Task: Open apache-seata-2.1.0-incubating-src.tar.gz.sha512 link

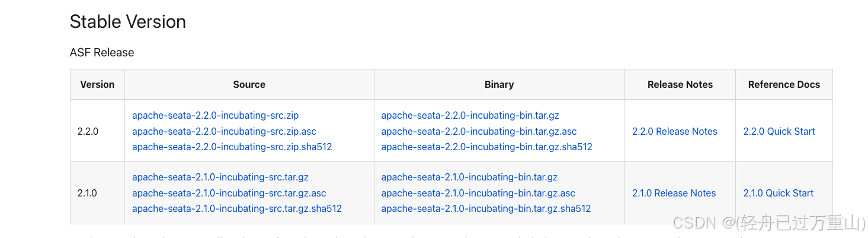Action: [x=236, y=208]
